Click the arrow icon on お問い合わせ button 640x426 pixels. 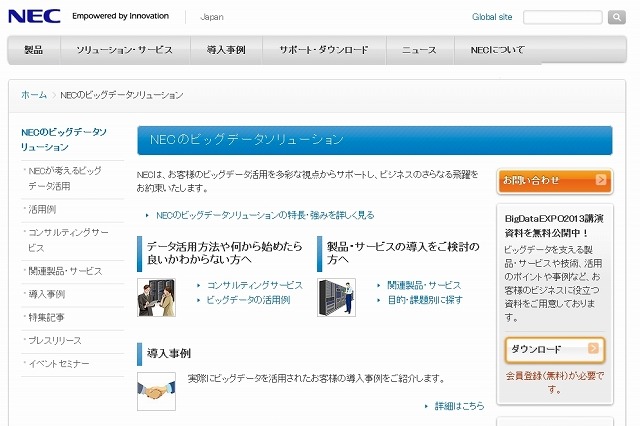[x=601, y=180]
